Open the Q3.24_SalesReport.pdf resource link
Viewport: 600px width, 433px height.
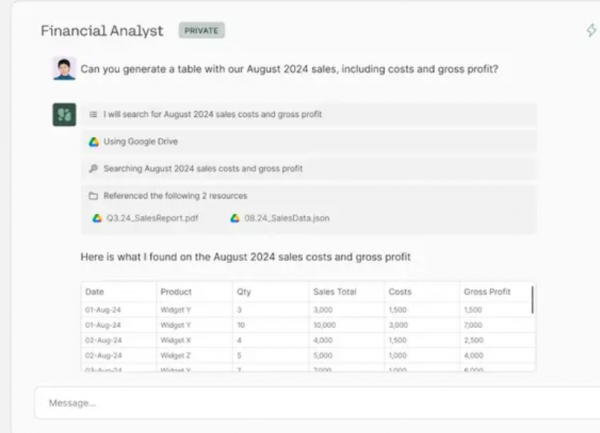152,218
